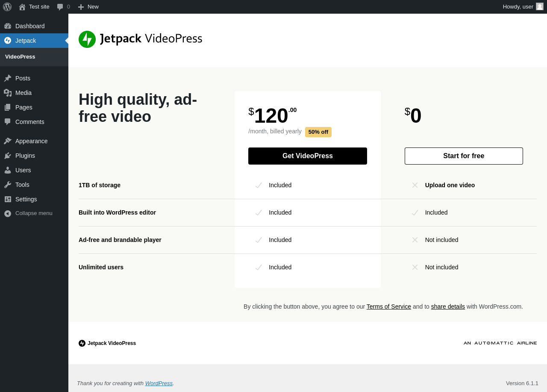Open the Dashboard menu item

point(34,26)
